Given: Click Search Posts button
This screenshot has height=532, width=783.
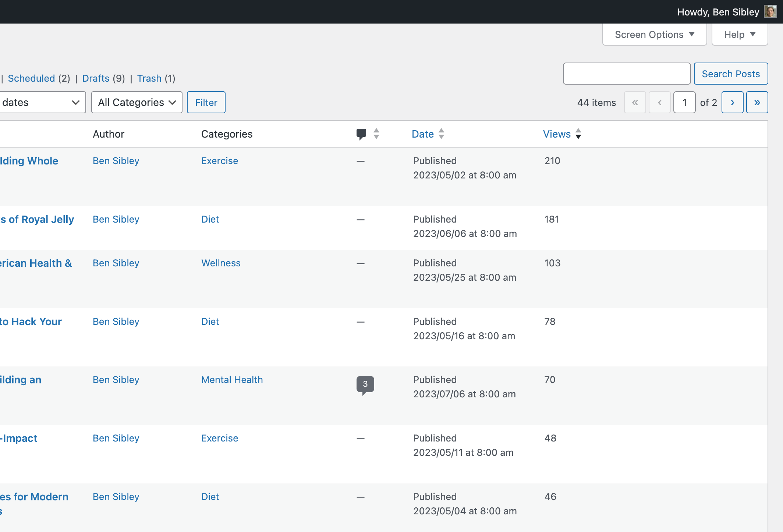Looking at the screenshot, I should pos(731,73).
